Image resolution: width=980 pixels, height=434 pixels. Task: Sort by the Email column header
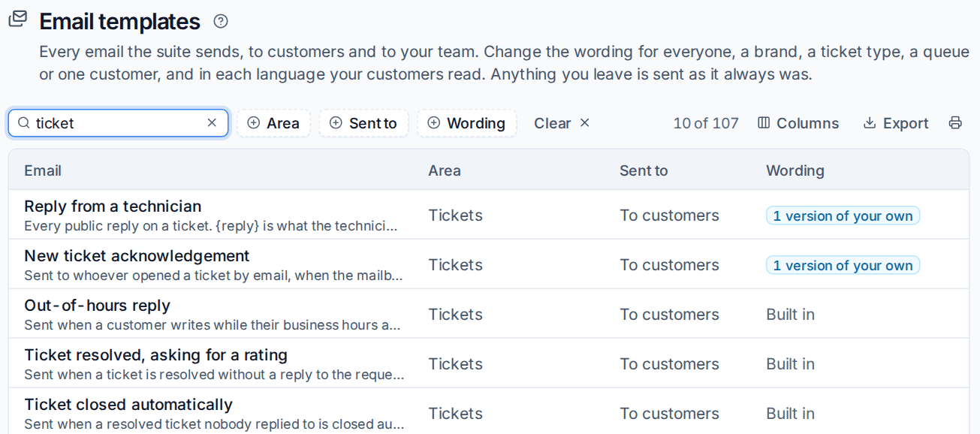(x=43, y=170)
